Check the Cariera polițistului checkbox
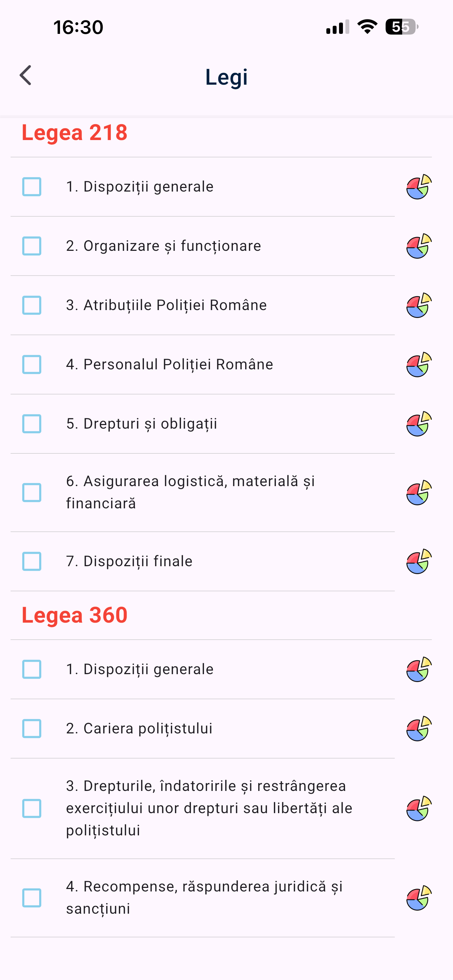 click(x=31, y=728)
